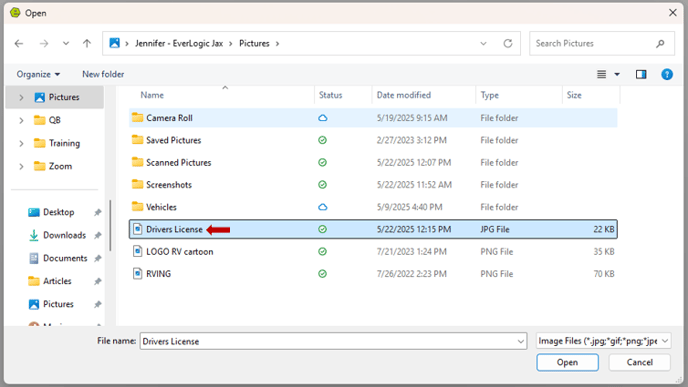Select the Screenshots folder
The width and height of the screenshot is (688, 387).
coord(373,185)
